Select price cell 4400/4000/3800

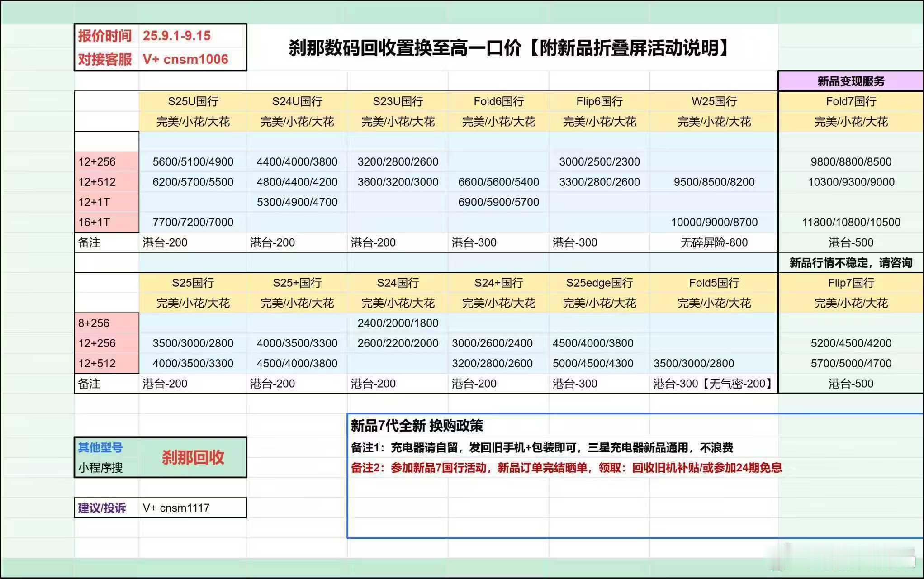[x=297, y=162]
